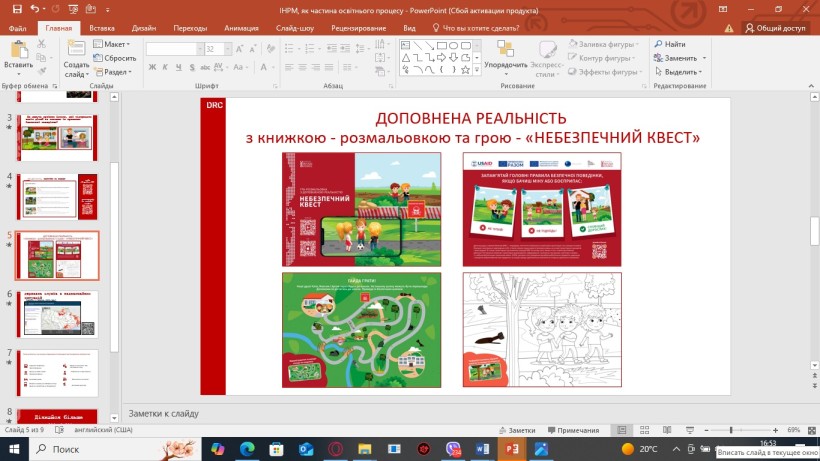
Task: Decrease font size with the small A button
Action: click(x=253, y=49)
